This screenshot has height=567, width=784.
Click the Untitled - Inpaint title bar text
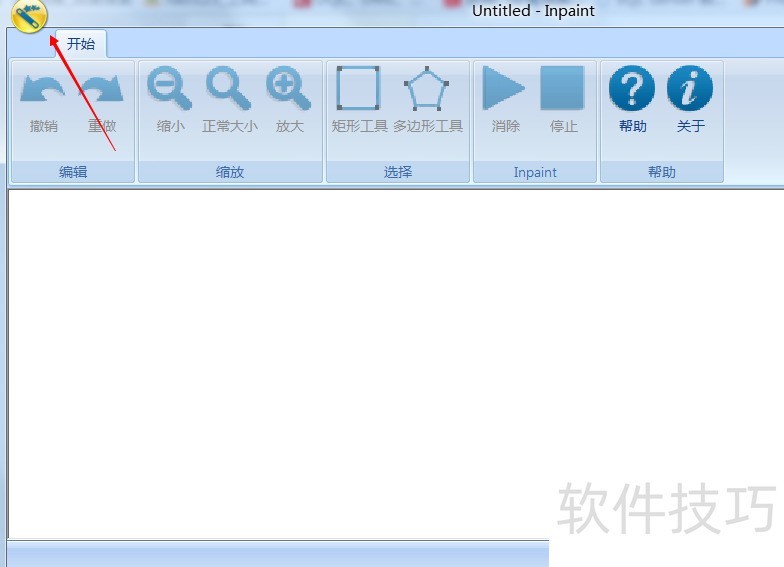point(534,10)
